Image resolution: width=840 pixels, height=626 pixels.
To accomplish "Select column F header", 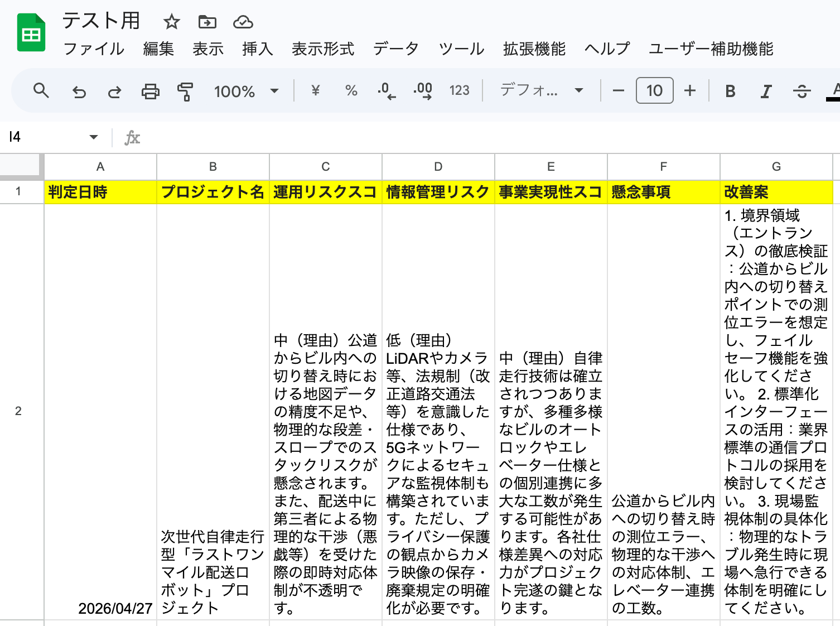I will (664, 166).
